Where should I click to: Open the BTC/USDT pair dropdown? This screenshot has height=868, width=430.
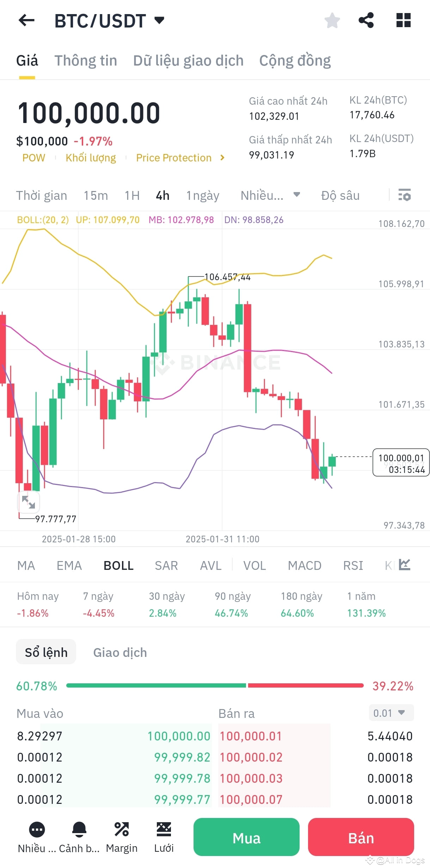[x=159, y=20]
